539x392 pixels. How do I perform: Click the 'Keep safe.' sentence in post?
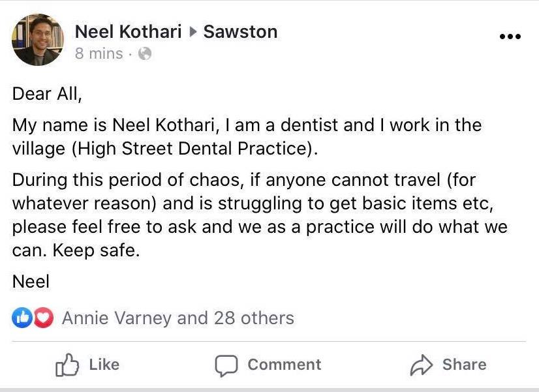click(x=96, y=250)
